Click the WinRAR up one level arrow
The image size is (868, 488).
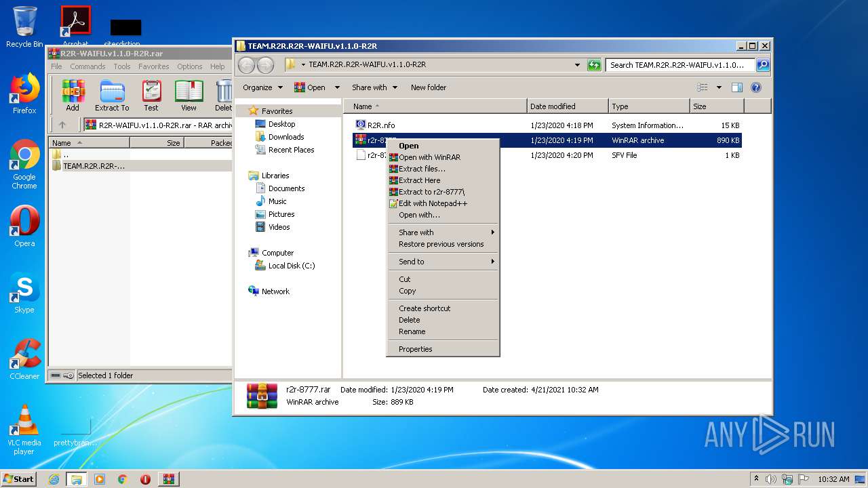(62, 125)
